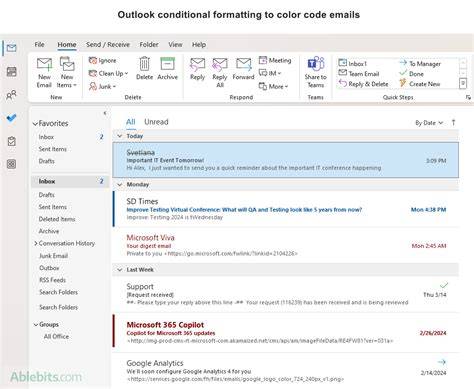The width and height of the screenshot is (474, 389).
Task: Click the Reply All icon
Action: [x=220, y=64]
